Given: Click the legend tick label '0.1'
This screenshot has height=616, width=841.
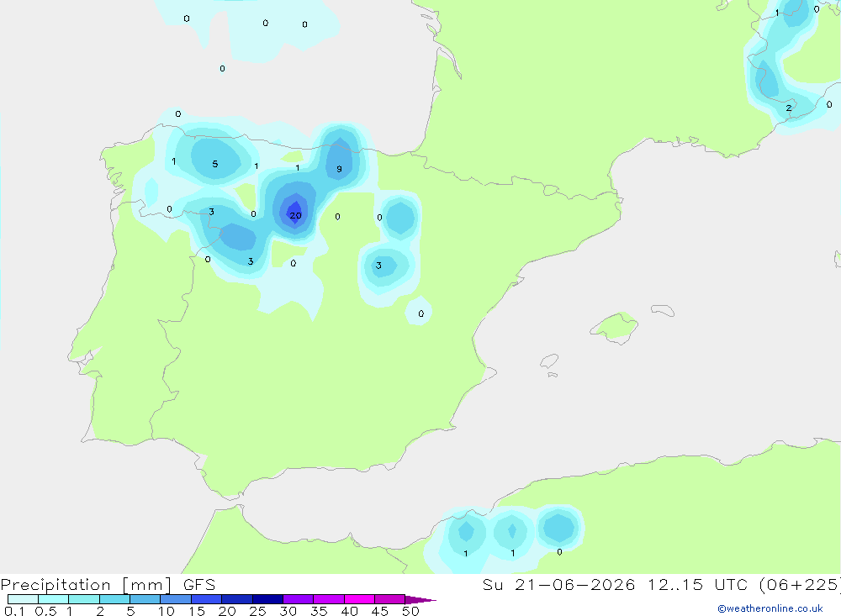Looking at the screenshot, I should coord(14,611).
